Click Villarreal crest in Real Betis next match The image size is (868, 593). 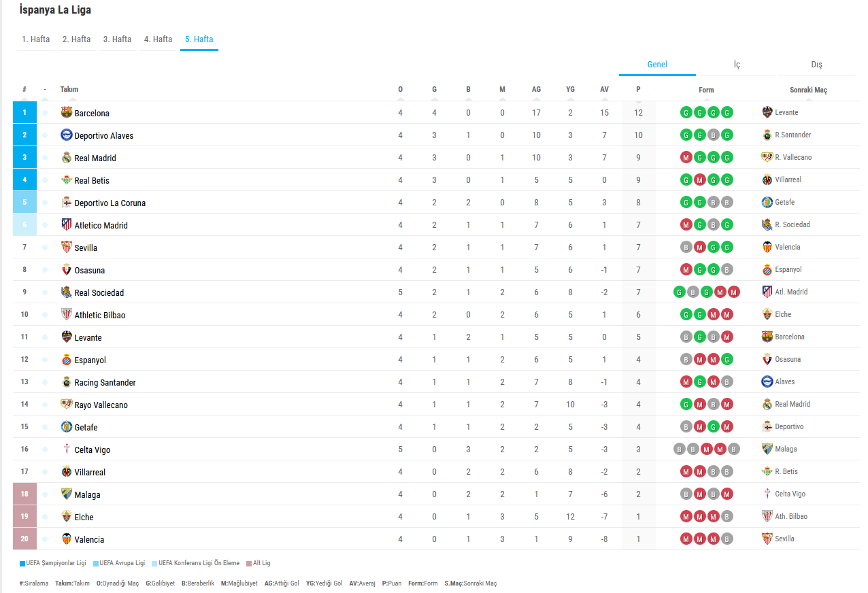(x=767, y=180)
